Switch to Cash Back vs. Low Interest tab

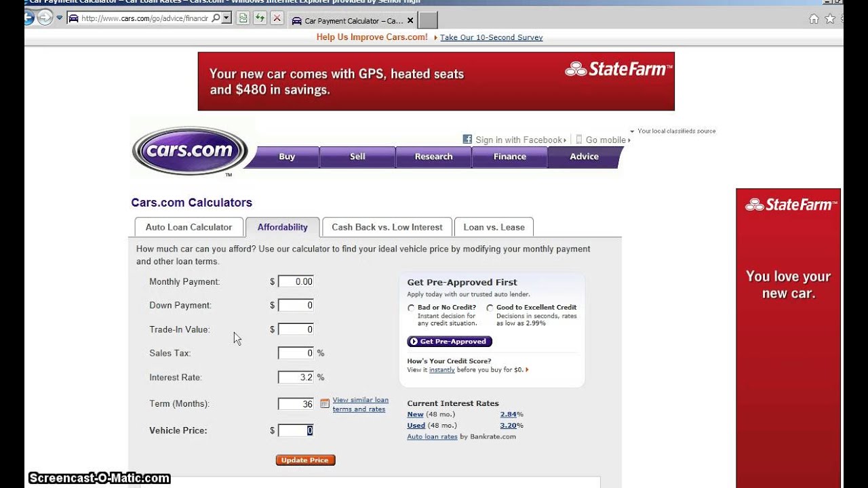[x=387, y=227]
